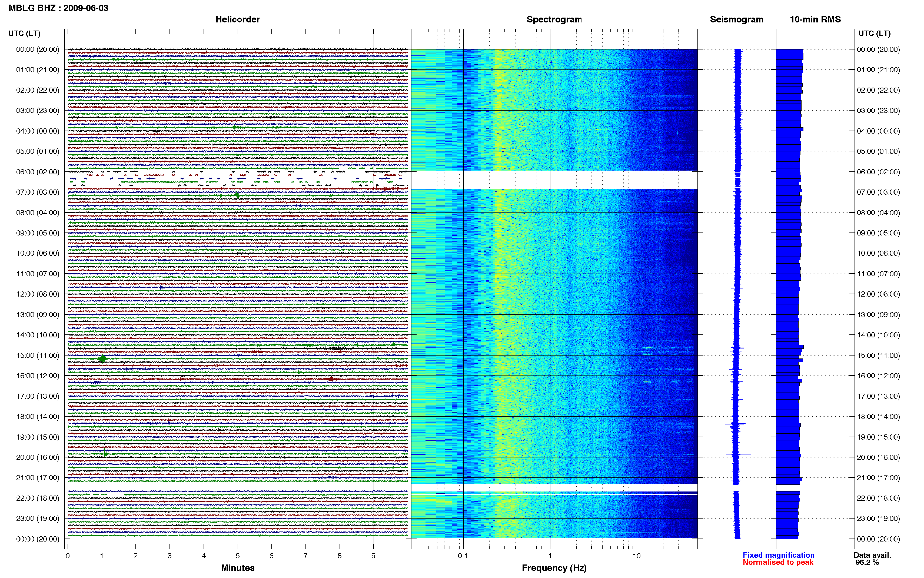Click the '10' tick on Frequency axis
924x578 pixels.
[637, 556]
